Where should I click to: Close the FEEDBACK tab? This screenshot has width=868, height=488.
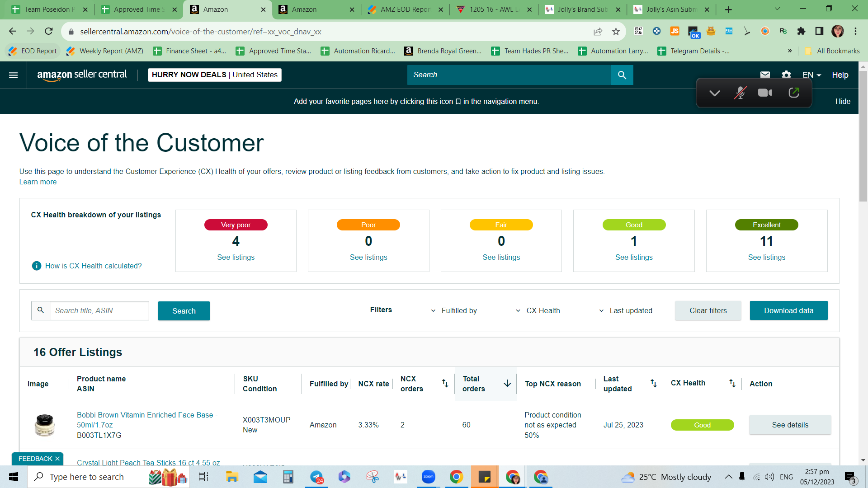click(57, 459)
